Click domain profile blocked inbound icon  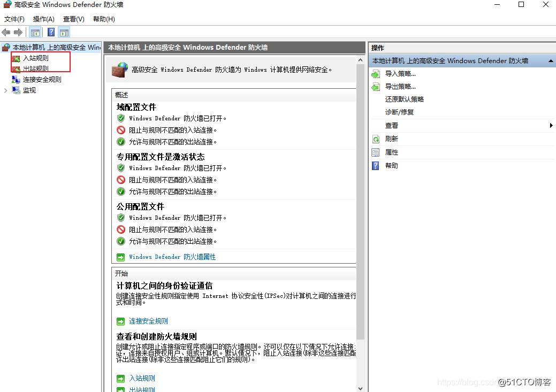[121, 130]
